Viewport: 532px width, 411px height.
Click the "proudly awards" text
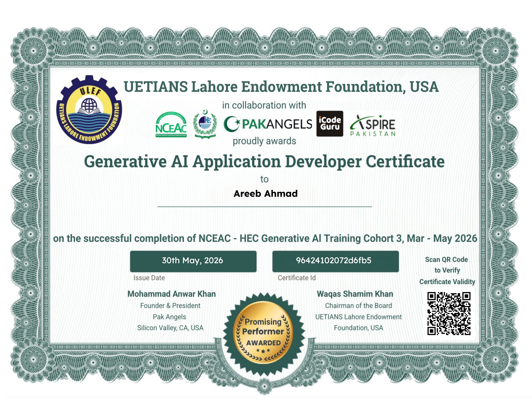(265, 141)
